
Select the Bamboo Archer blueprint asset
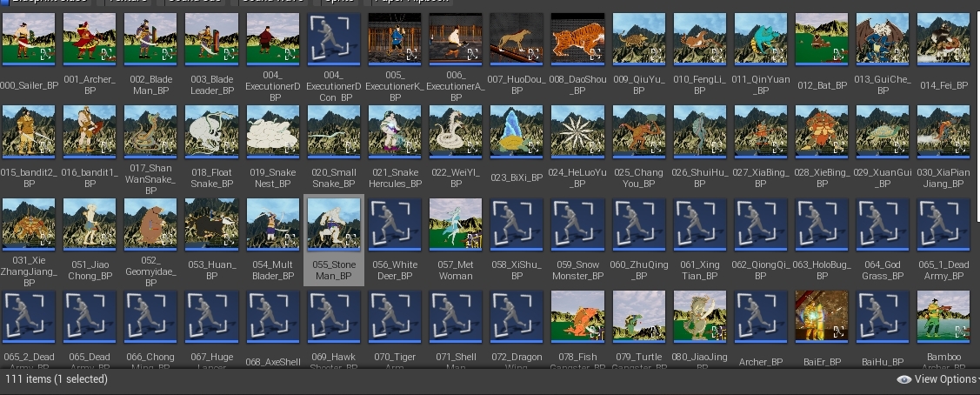[x=943, y=316]
